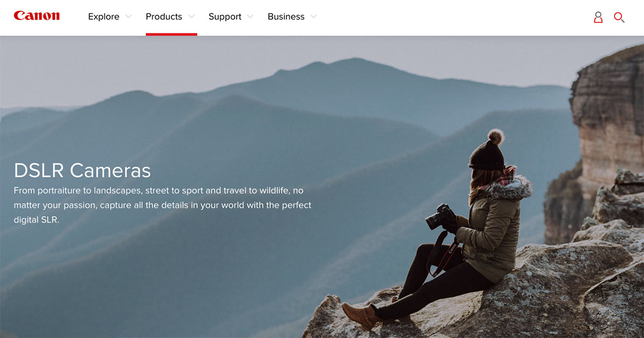Expand the chevron next to Business
This screenshot has height=338, width=644.
pyautogui.click(x=313, y=17)
